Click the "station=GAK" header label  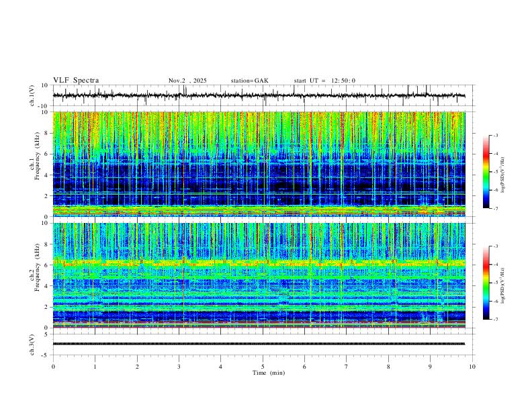click(x=250, y=81)
